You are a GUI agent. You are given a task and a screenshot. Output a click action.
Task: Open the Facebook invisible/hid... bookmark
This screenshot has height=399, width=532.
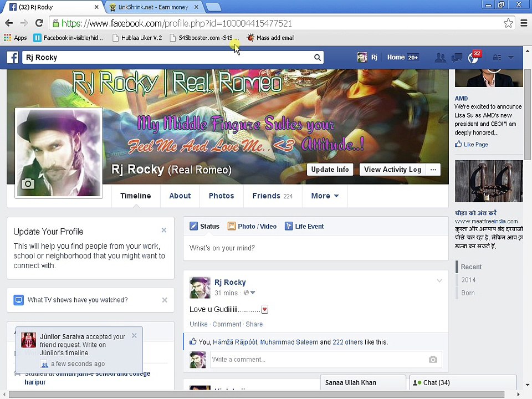coord(68,38)
